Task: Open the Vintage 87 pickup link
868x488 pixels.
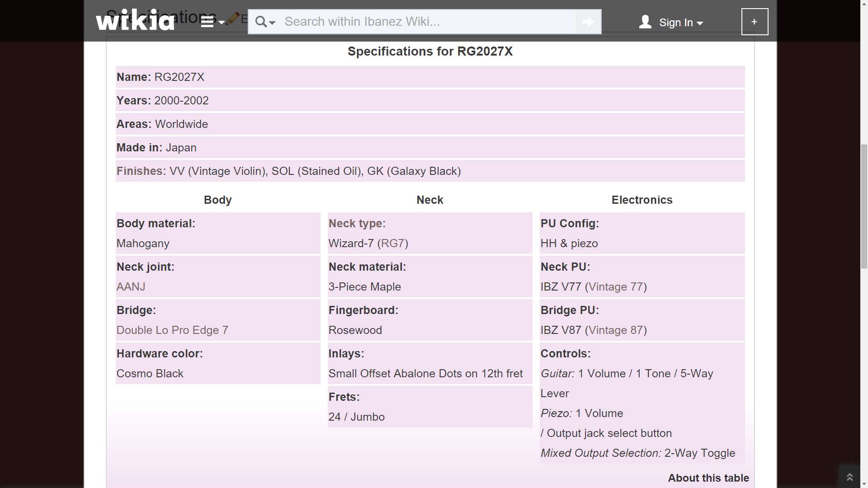Action: (x=616, y=330)
